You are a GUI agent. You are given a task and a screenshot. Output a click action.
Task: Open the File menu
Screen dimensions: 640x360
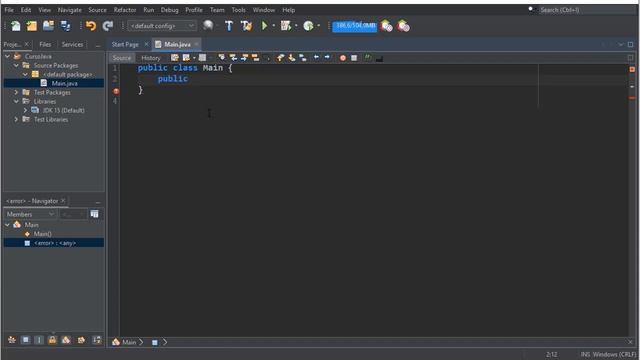click(9, 10)
